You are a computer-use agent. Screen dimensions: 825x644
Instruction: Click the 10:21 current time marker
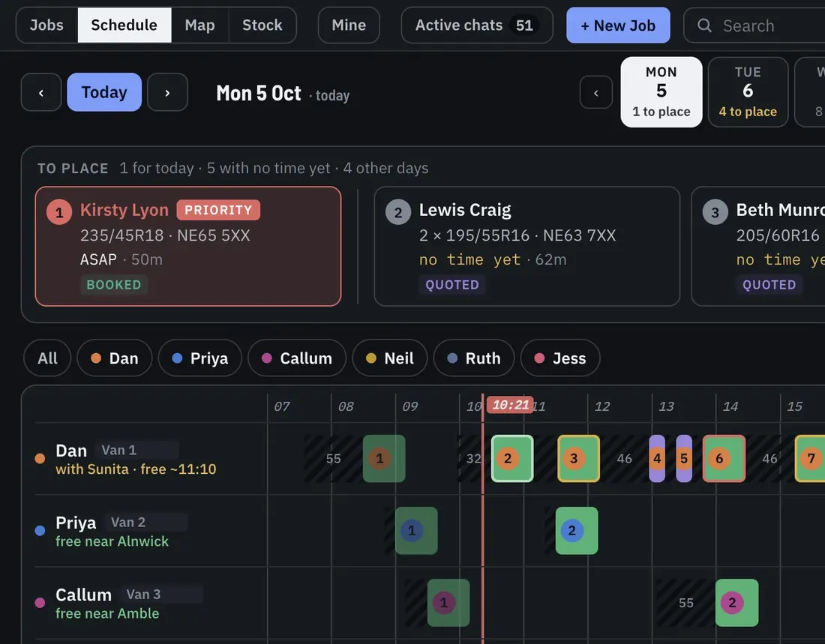(510, 405)
